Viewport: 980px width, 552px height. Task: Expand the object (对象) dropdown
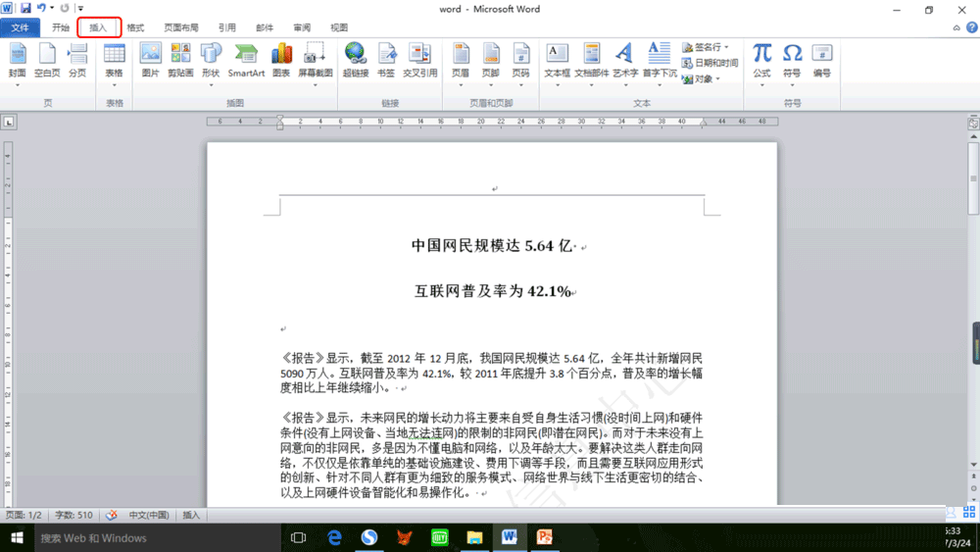click(718, 78)
